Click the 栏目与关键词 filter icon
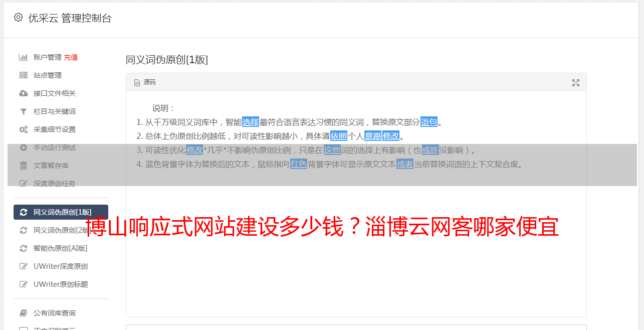The width and height of the screenshot is (644, 330). point(23,111)
